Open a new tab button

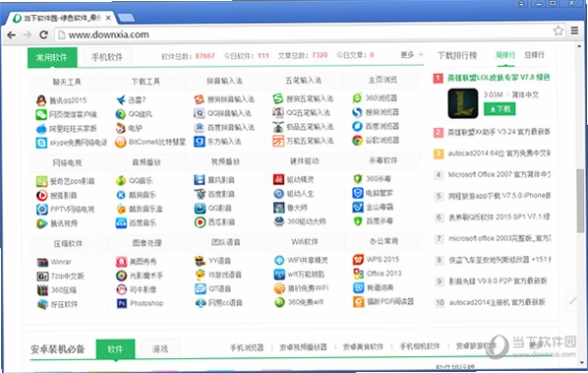[x=126, y=18]
